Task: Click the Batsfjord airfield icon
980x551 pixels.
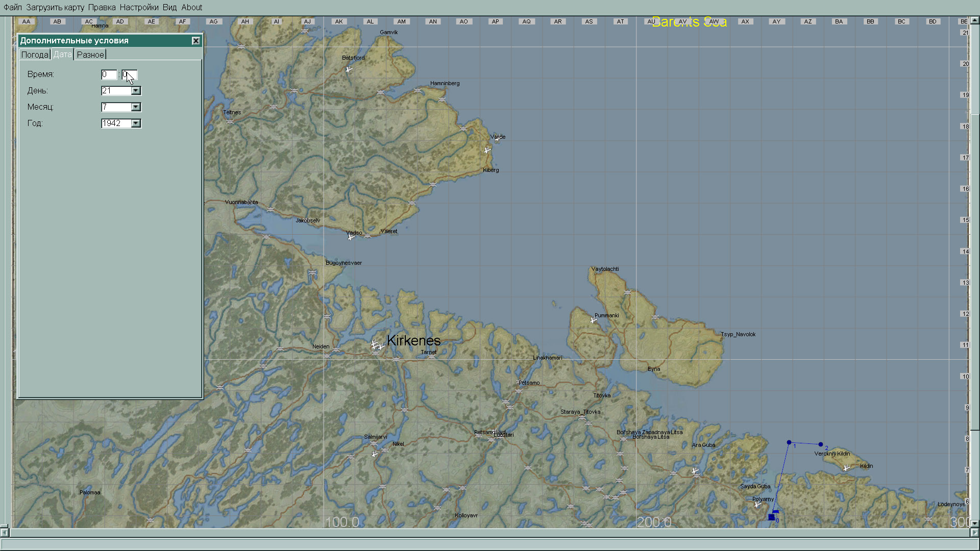Action: 349,69
